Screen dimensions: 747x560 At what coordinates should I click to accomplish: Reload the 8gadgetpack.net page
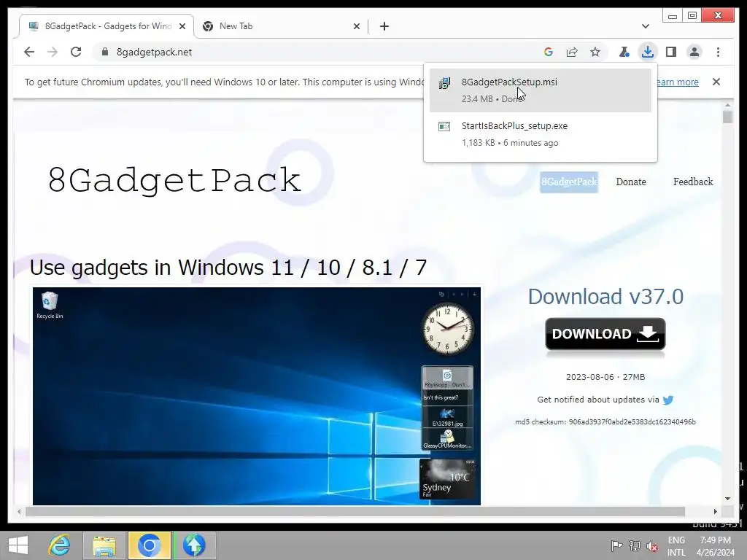point(76,52)
